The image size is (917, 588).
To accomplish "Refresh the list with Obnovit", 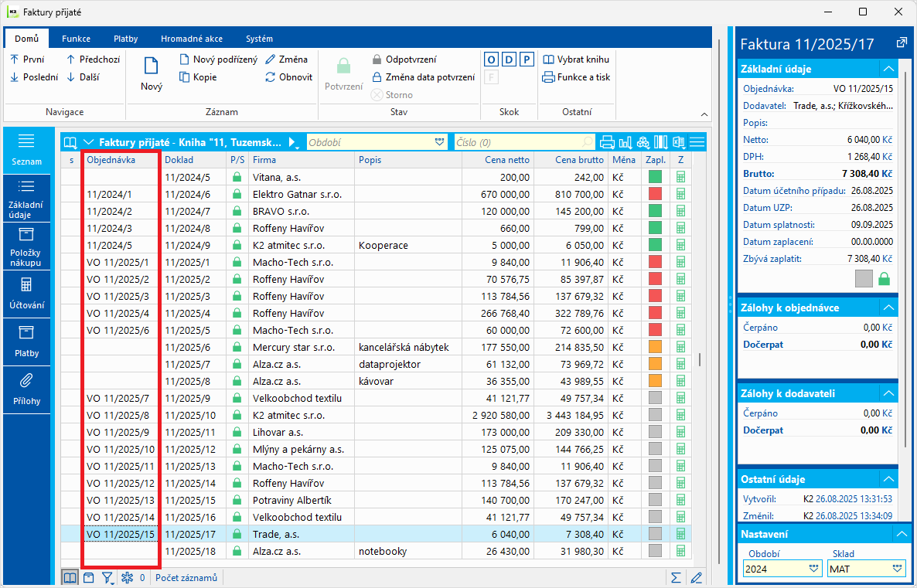I will click(289, 76).
